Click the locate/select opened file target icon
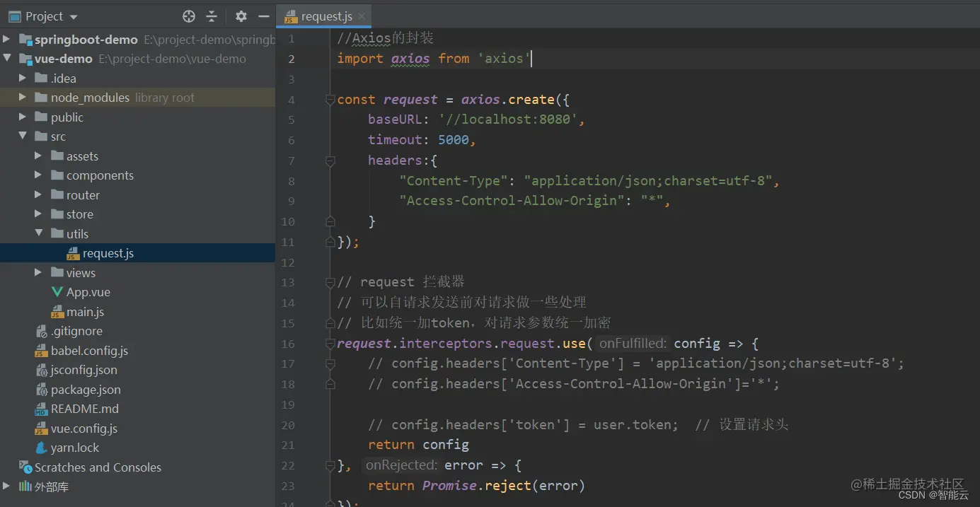This screenshot has width=980, height=507. pyautogui.click(x=189, y=16)
